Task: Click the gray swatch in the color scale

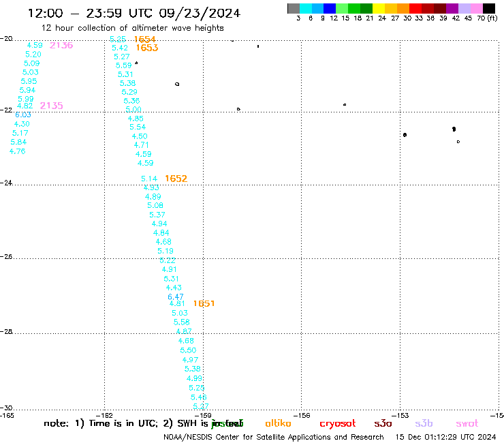Action: click(294, 8)
